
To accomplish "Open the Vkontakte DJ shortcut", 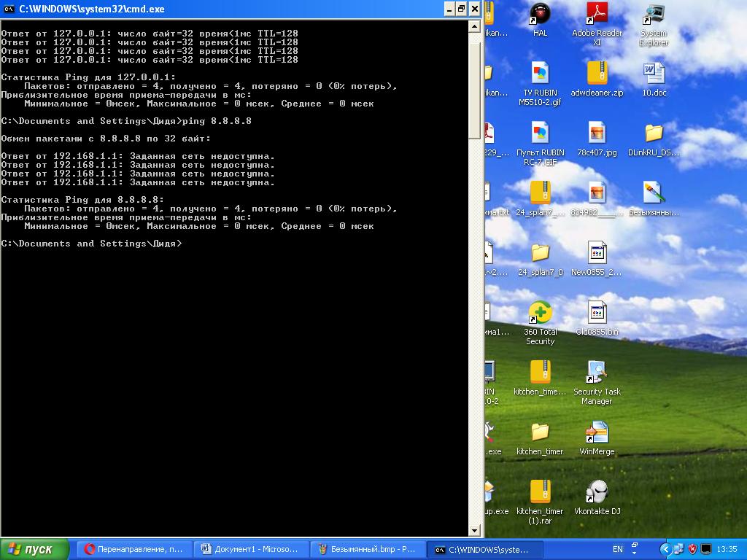I will click(x=597, y=492).
